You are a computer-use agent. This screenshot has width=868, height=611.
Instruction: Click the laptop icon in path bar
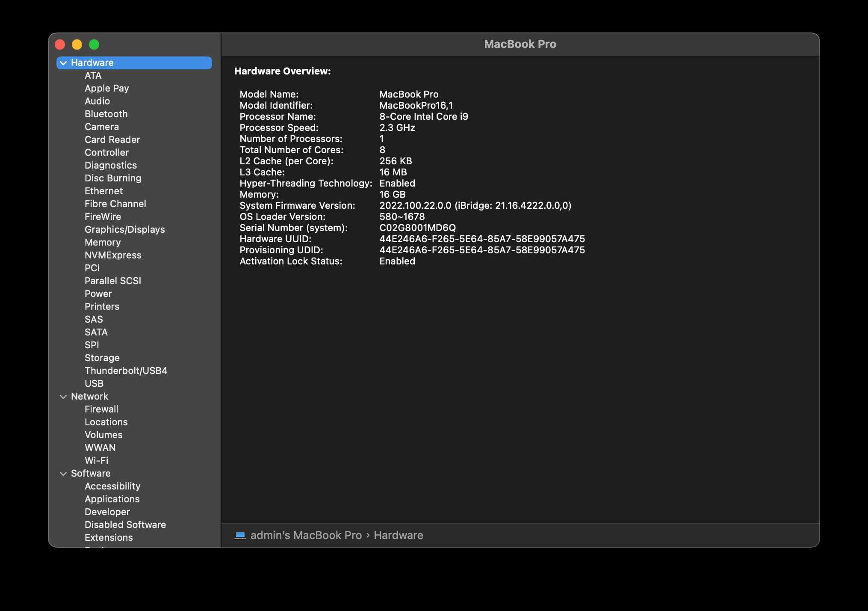240,535
